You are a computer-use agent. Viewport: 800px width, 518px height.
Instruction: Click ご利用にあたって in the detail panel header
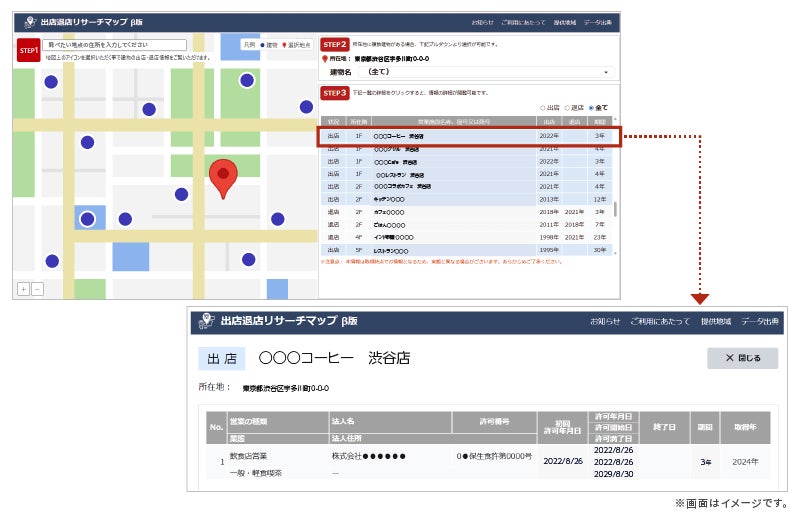tap(660, 321)
